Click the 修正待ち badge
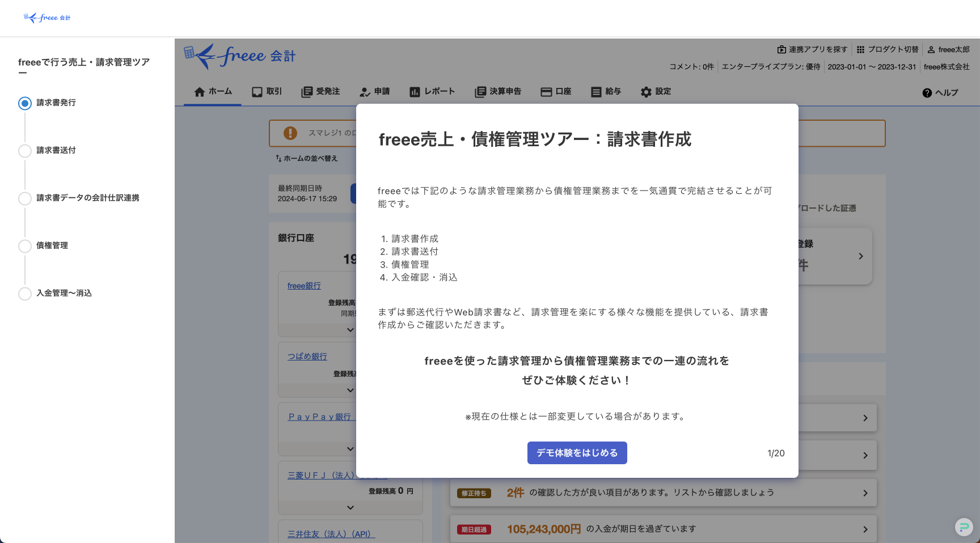Screen dimensions: 980x543 (474, 493)
